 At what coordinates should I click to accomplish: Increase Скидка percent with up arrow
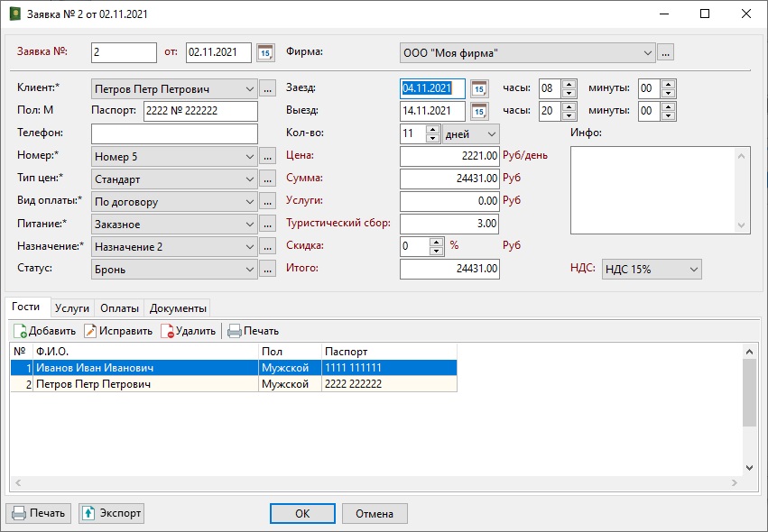pyautogui.click(x=438, y=242)
